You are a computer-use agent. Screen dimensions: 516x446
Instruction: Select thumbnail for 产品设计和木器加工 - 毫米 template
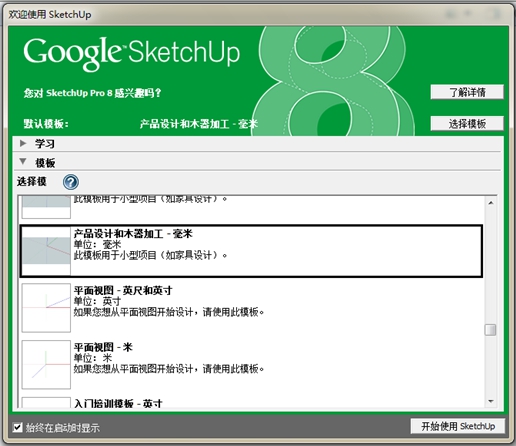click(46, 251)
